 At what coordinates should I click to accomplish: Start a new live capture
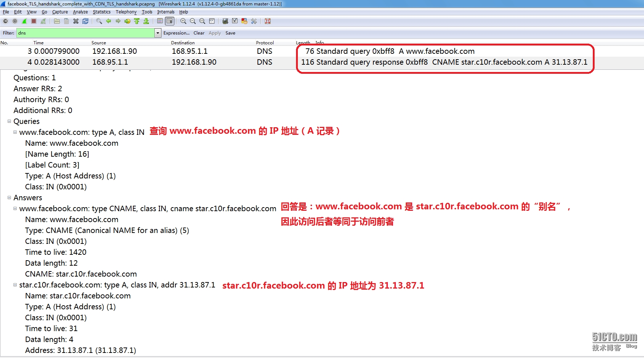pos(24,21)
